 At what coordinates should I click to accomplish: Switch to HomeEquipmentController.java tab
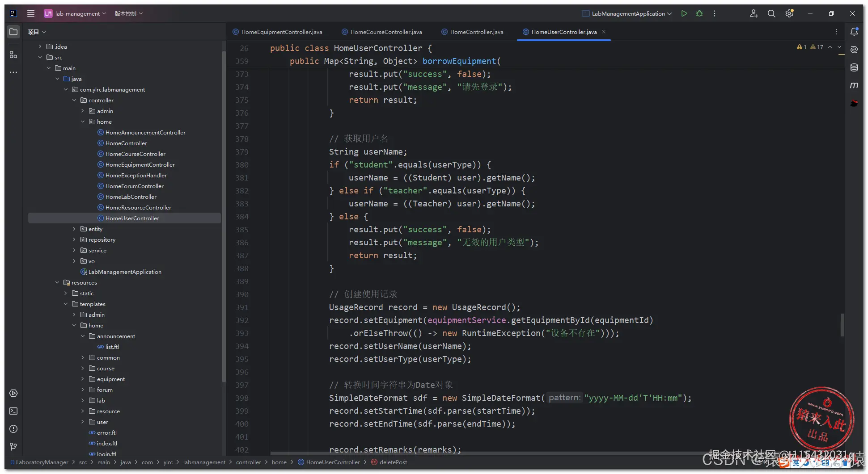tap(278, 32)
